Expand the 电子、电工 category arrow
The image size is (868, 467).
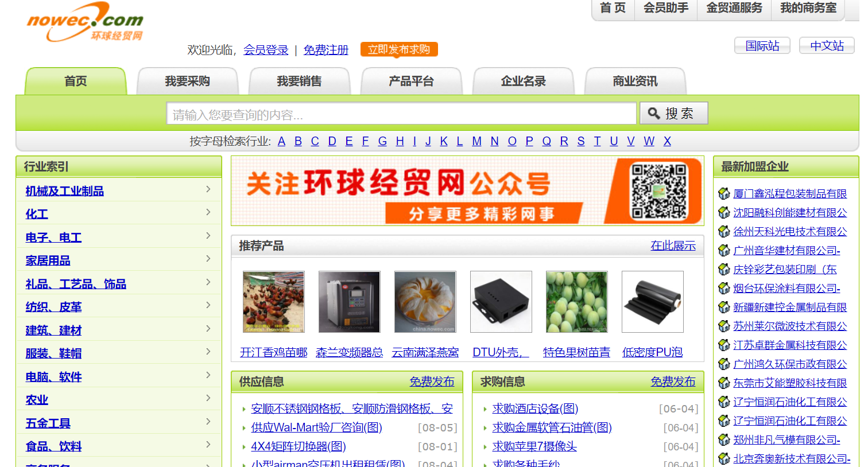coord(208,236)
